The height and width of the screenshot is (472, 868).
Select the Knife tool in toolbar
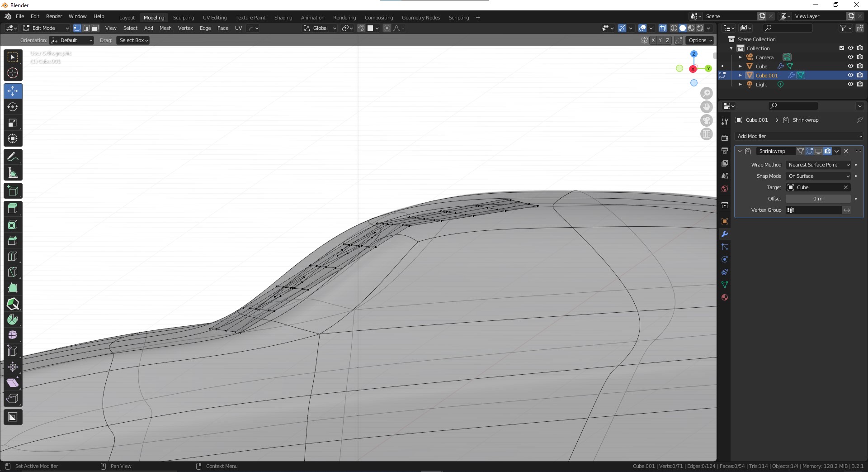coord(13,272)
